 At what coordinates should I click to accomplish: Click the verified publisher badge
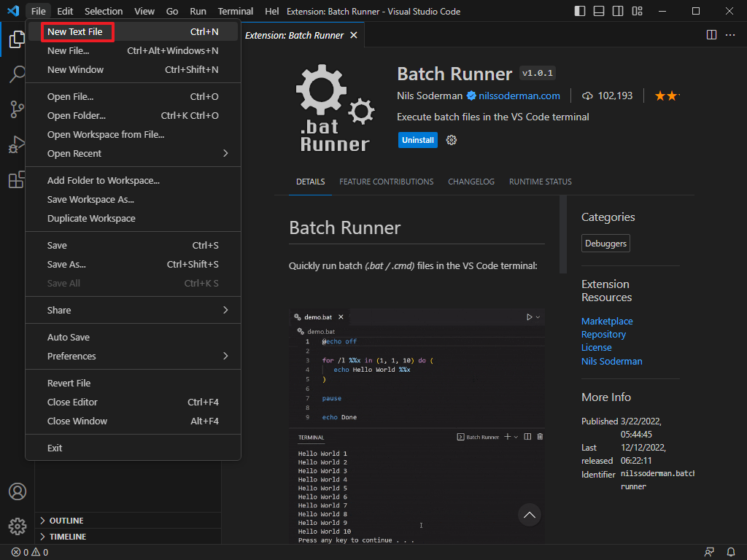(471, 96)
